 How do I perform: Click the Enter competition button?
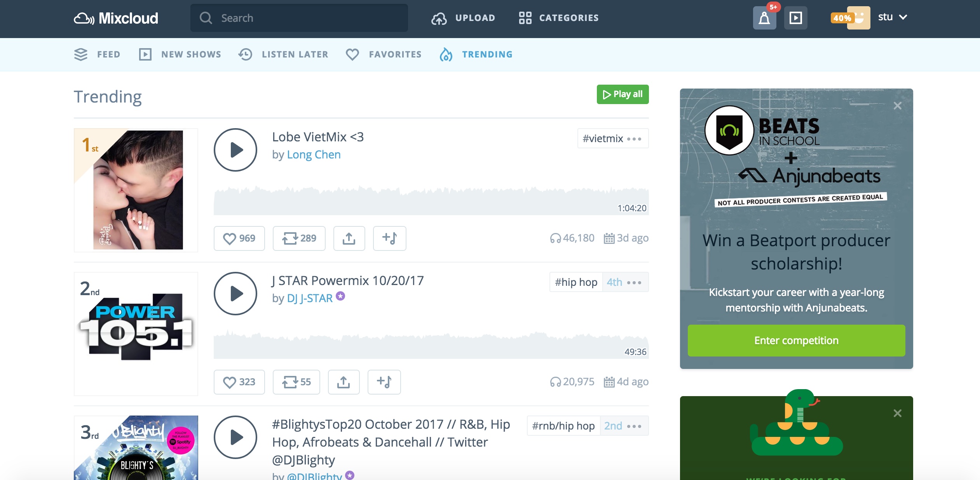(x=796, y=341)
